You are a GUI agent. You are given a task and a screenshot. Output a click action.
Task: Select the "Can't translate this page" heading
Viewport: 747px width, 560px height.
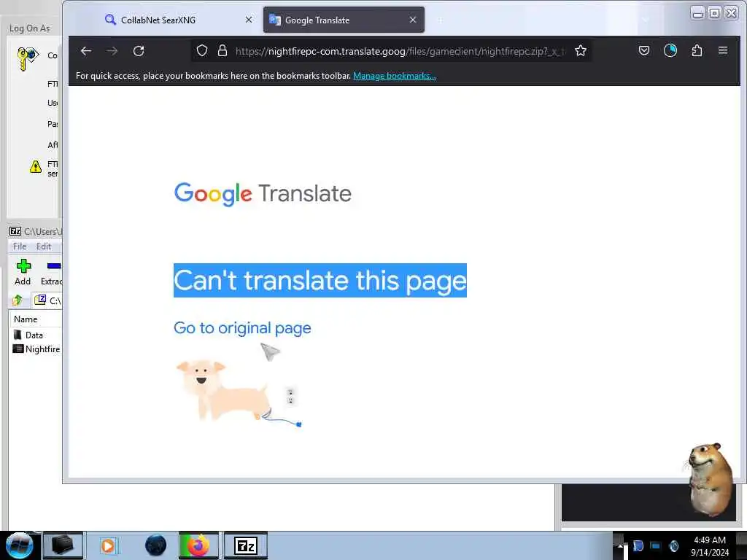tap(320, 281)
